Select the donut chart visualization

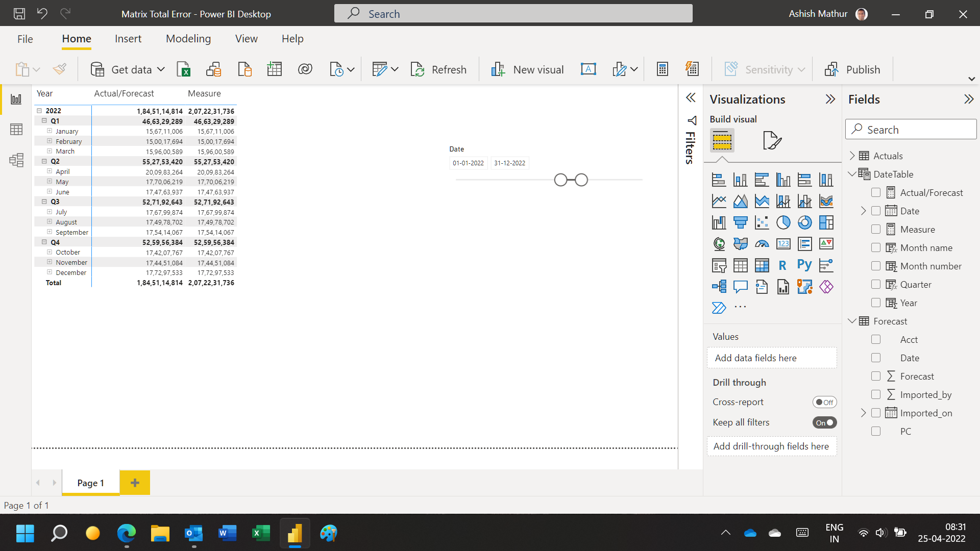point(804,222)
